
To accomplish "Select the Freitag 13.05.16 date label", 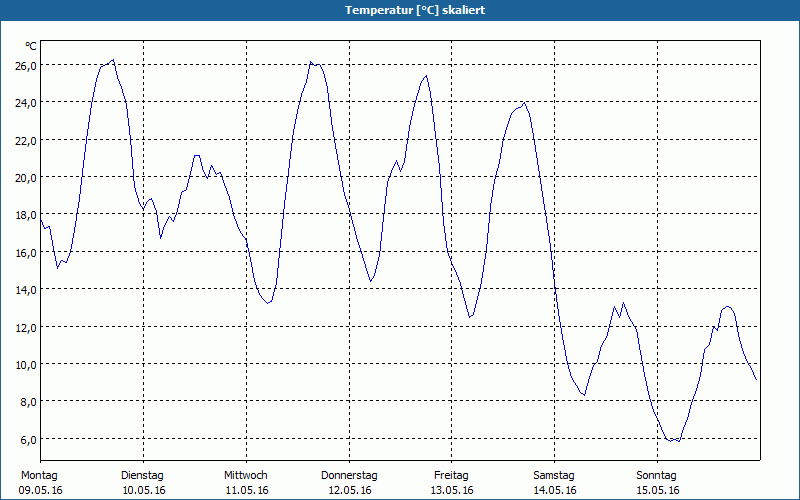I will point(452,483).
